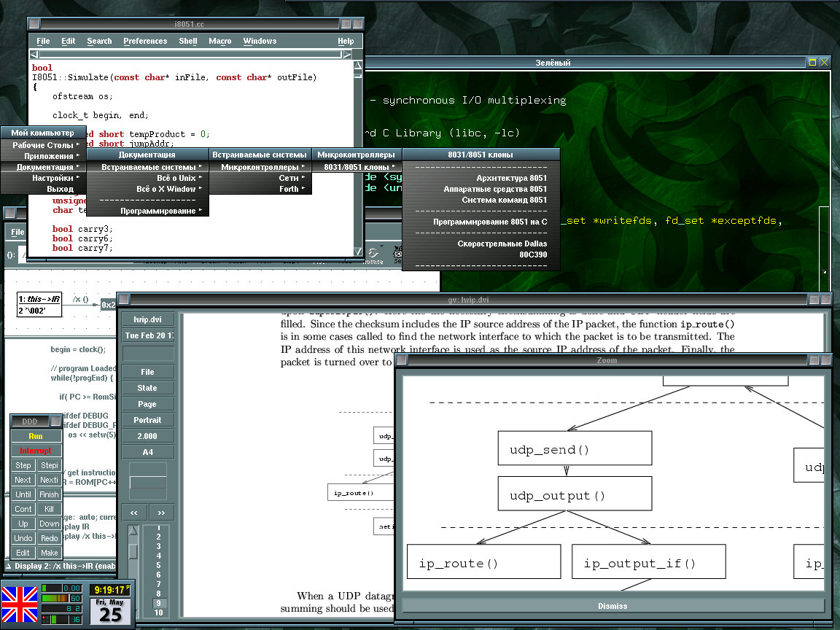The height and width of the screenshot is (630, 840).
Task: Click the digital clock display in the dock
Action: click(111, 589)
